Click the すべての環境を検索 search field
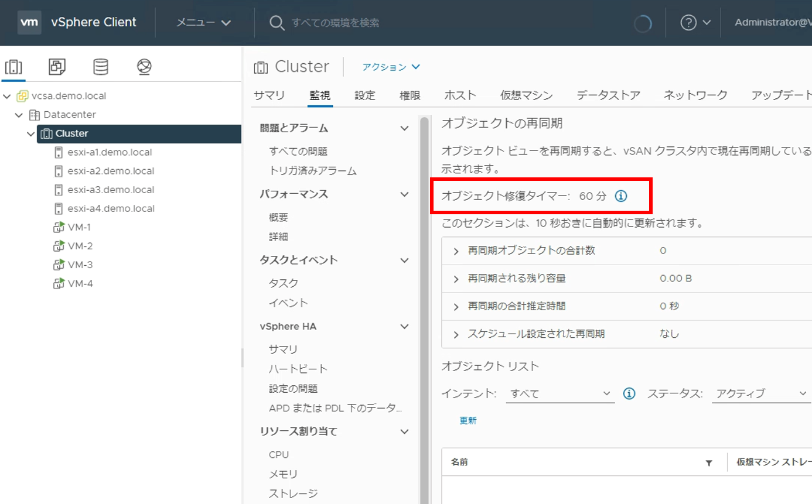812x504 pixels. tap(336, 23)
